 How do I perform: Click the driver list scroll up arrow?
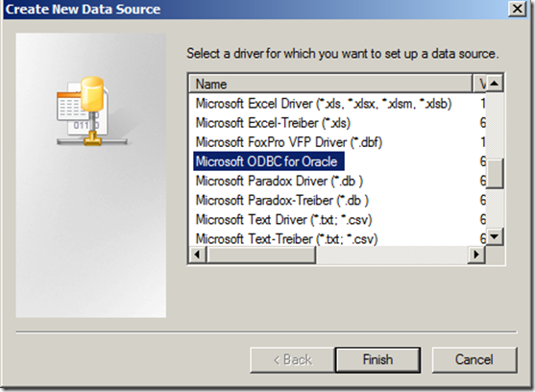pyautogui.click(x=495, y=84)
